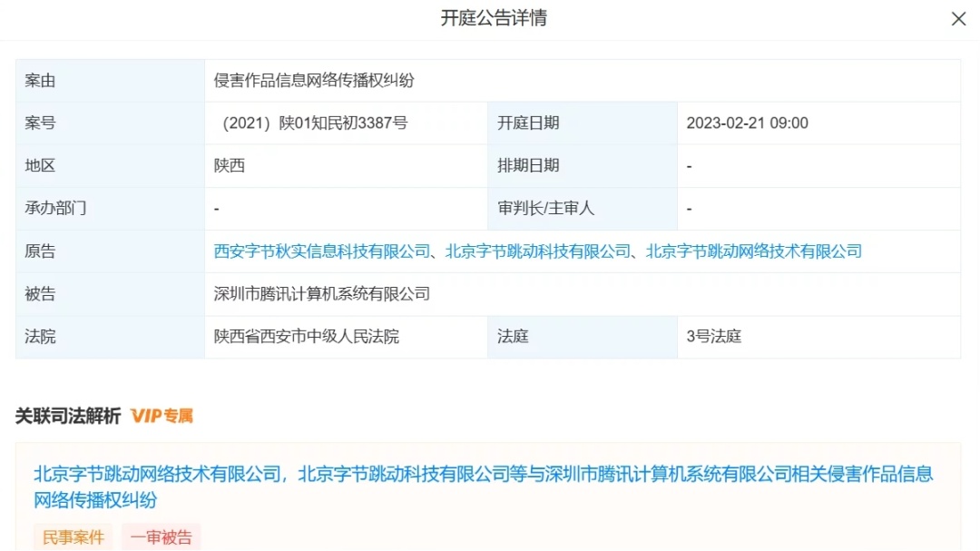Select the 一审被告 tag
Viewport: 980px width, 551px height.
tap(162, 537)
